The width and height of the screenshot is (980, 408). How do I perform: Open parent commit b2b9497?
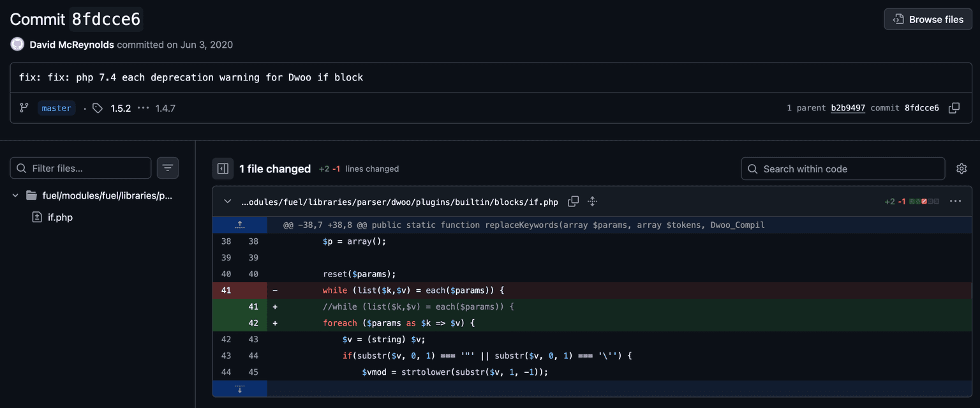click(847, 108)
